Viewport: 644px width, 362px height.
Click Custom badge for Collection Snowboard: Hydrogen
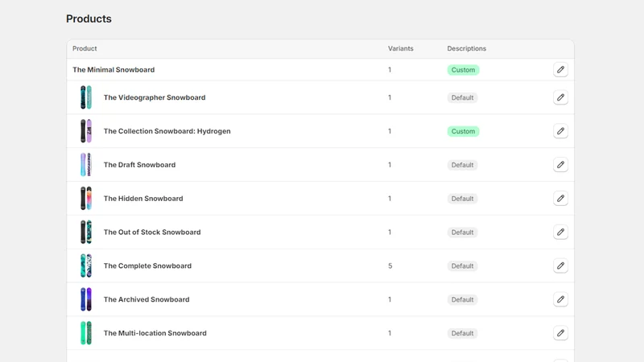[x=463, y=131]
